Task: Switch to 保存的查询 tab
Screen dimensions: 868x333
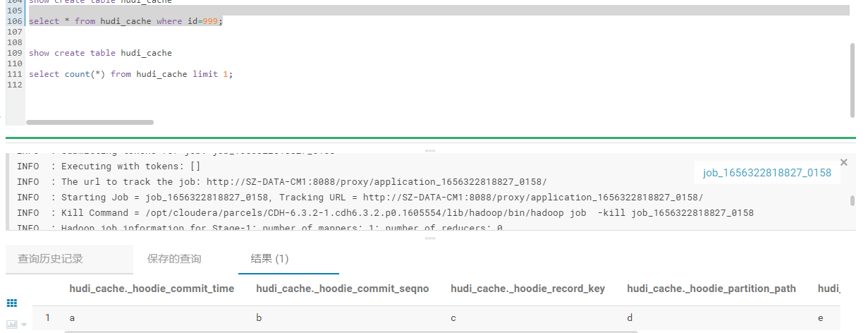Action: [174, 259]
